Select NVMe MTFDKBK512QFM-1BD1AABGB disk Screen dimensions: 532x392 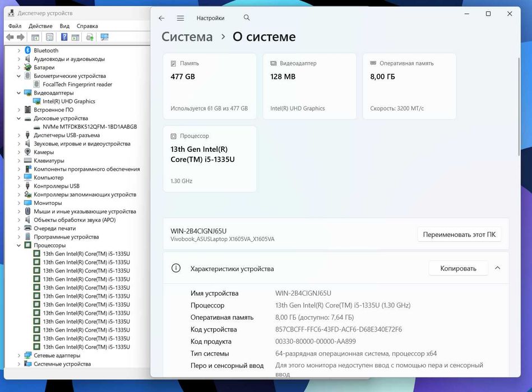[90, 127]
